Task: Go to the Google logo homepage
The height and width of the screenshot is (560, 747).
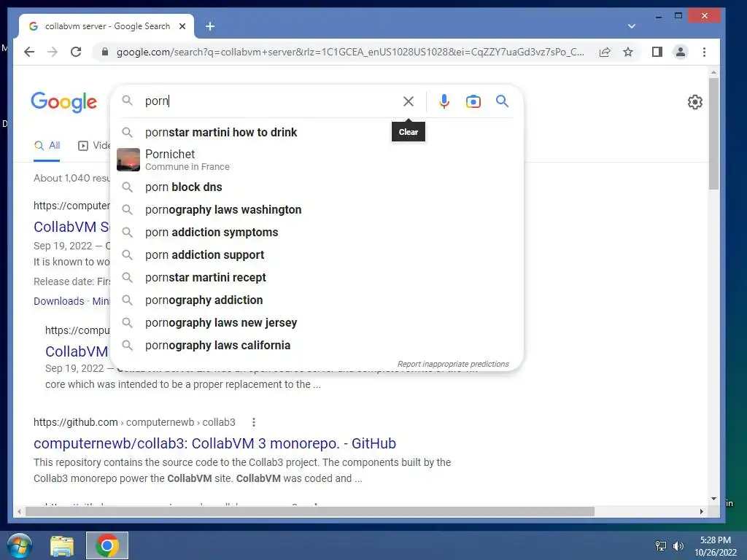Action: click(64, 102)
